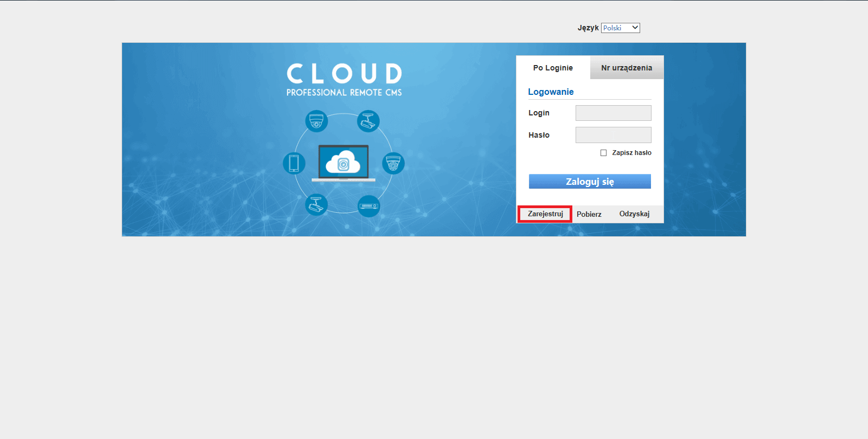Viewport: 868px width, 439px height.
Task: Click the upper bullet camera icon
Action: [368, 121]
